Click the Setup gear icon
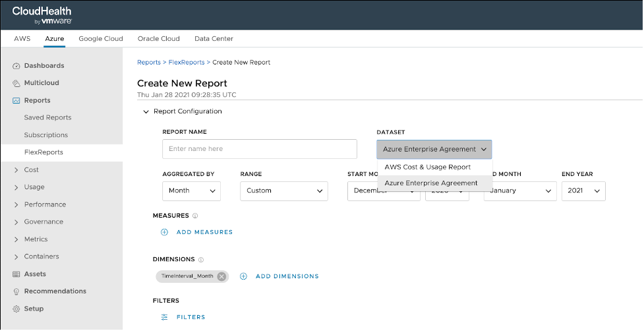Image resolution: width=644 pixels, height=331 pixels. pos(16,309)
